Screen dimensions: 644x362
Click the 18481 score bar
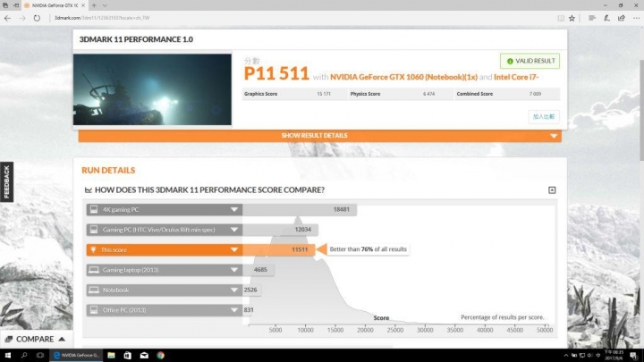(300, 210)
